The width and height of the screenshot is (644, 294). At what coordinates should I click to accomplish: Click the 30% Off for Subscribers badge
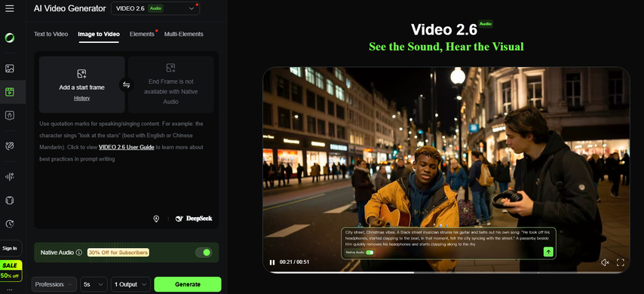point(118,252)
